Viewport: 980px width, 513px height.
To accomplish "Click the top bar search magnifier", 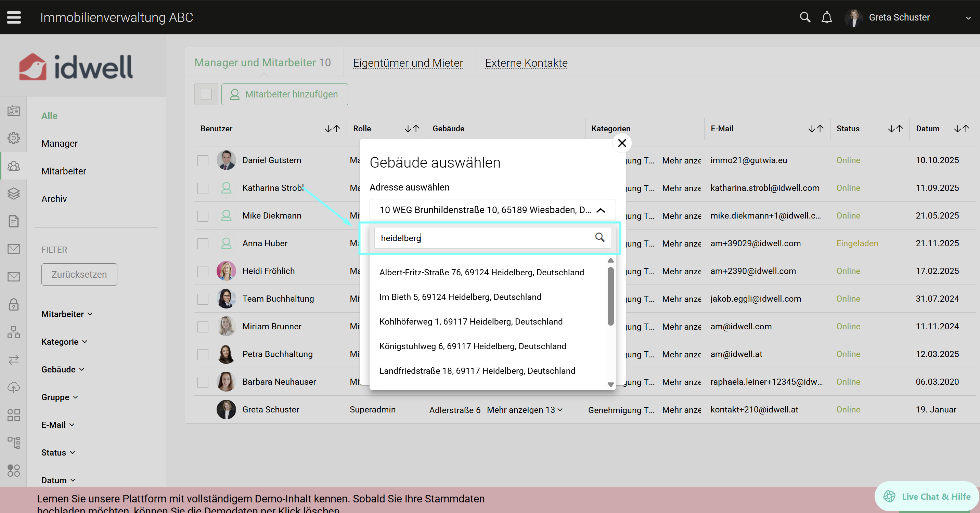I will click(804, 17).
